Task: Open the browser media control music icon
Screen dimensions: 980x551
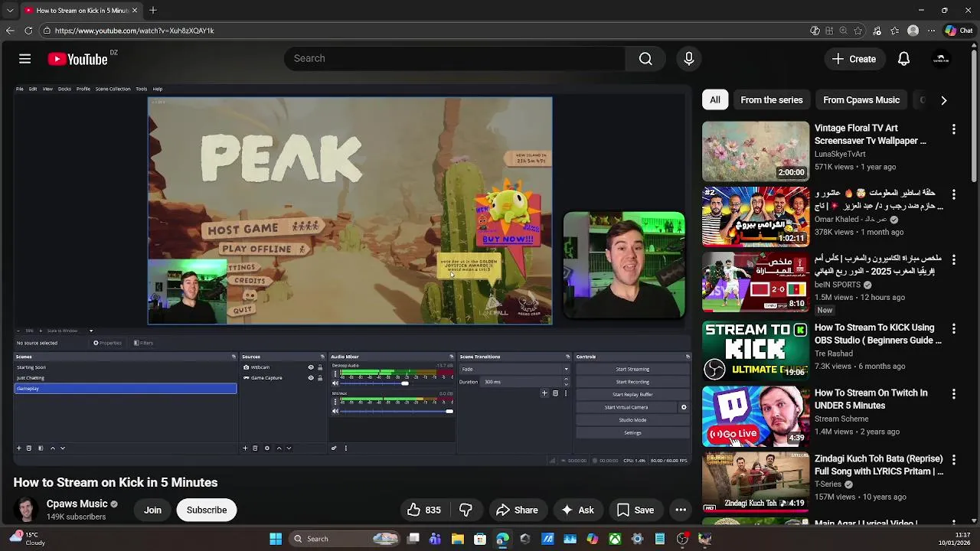Action: click(x=877, y=31)
